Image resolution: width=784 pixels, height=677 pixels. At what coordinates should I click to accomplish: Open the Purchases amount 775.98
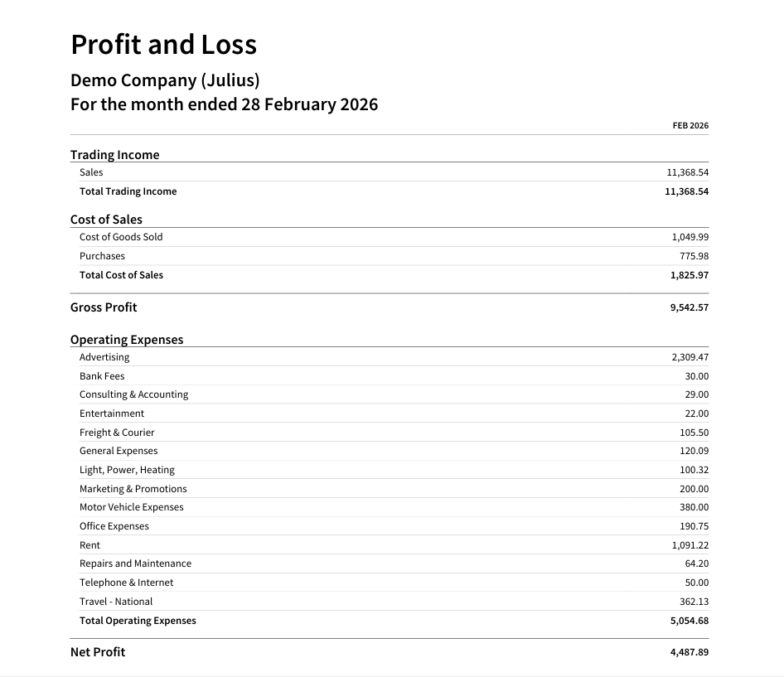pos(694,256)
